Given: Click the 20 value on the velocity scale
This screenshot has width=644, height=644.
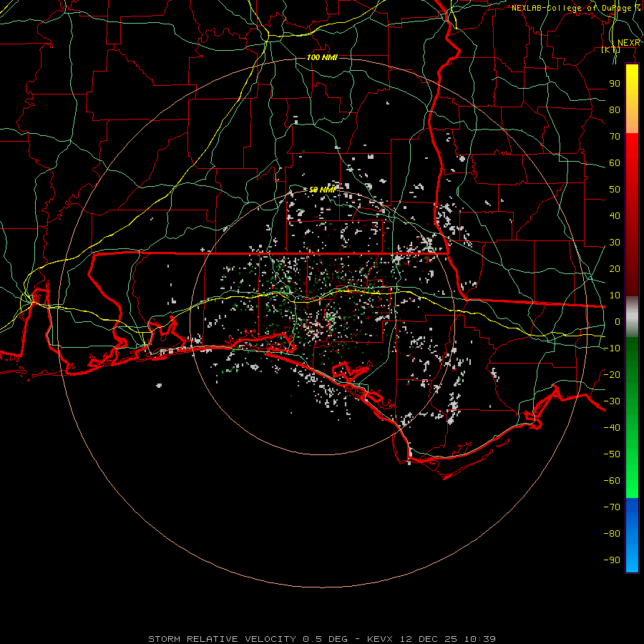Looking at the screenshot, I should [615, 269].
